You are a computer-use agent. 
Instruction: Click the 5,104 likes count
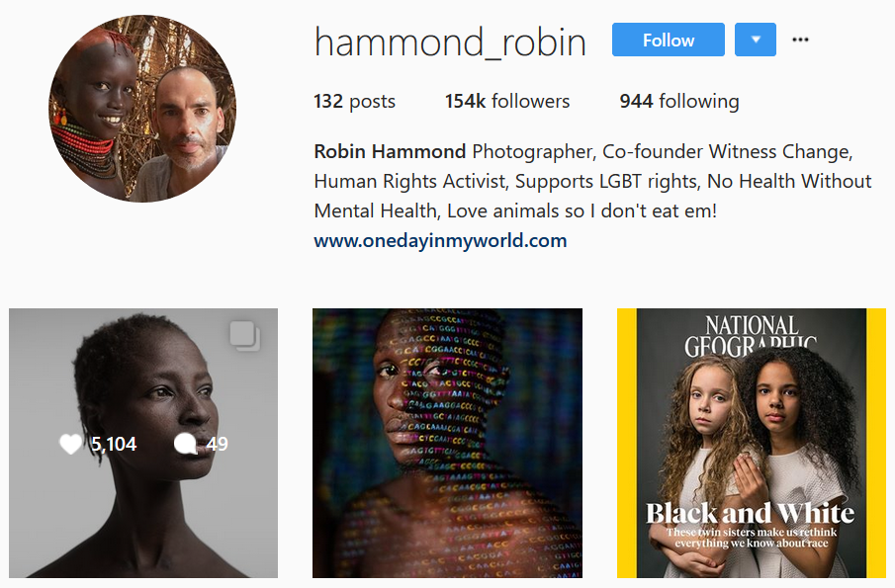[x=114, y=444]
